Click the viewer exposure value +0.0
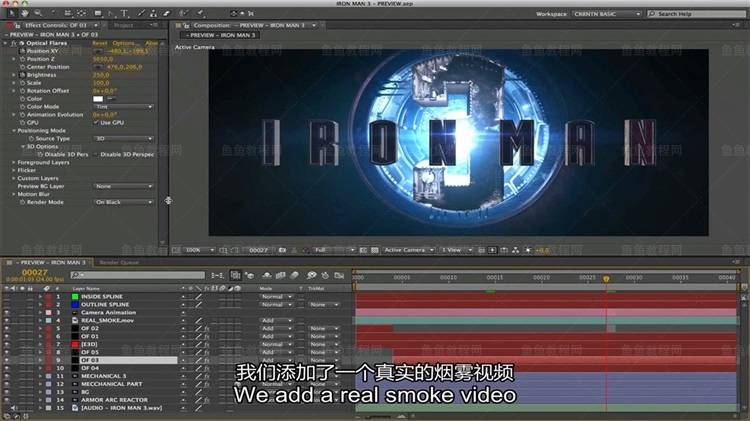 542,250
